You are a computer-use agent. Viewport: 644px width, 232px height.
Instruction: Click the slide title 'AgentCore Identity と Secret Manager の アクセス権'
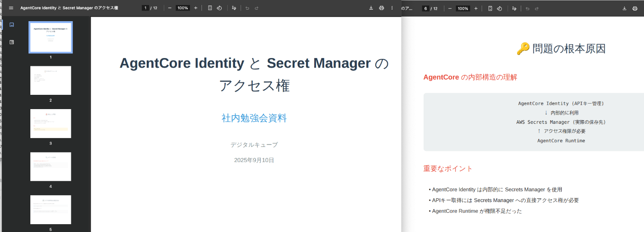coord(254,74)
